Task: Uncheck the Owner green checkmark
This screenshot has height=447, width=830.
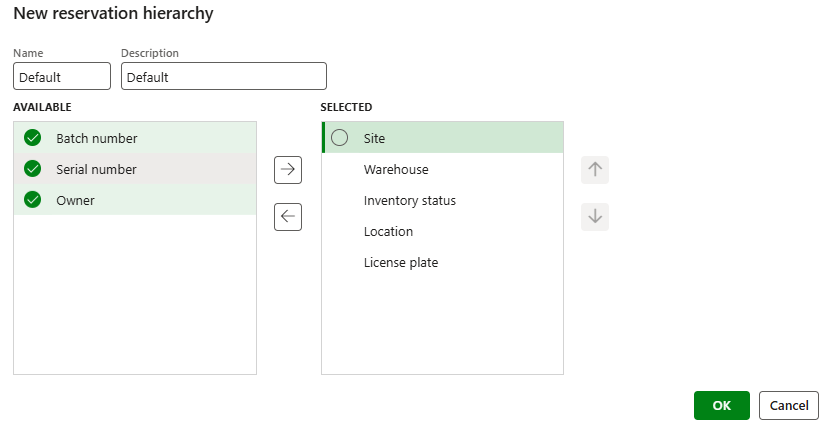Action: coord(32,200)
